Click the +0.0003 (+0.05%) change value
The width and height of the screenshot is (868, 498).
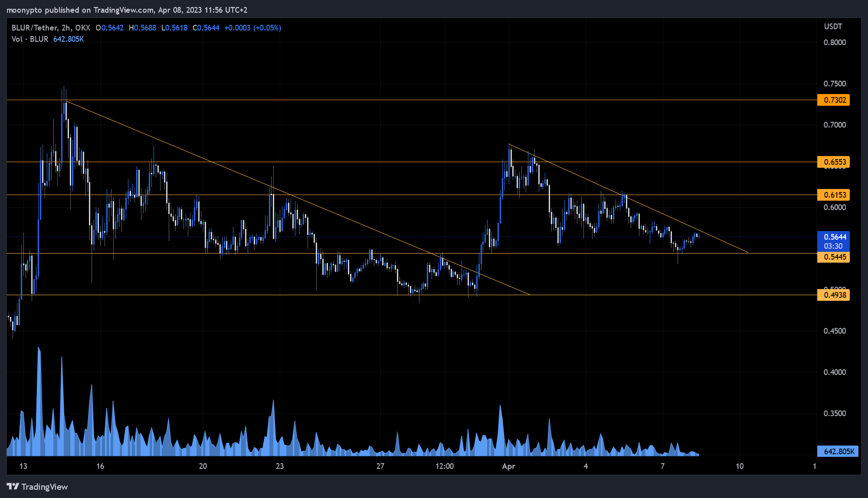pos(253,28)
